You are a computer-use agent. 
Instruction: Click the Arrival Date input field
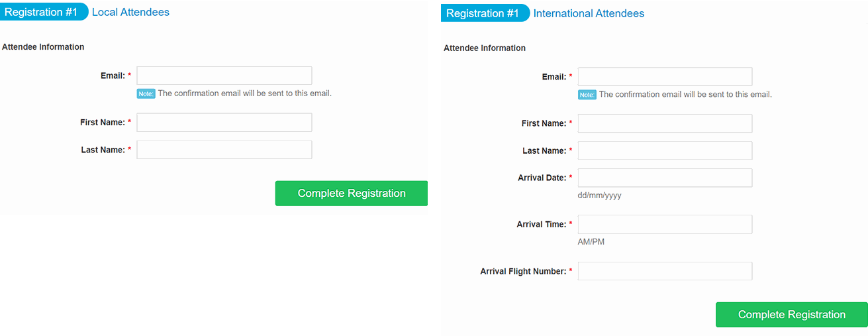pyautogui.click(x=665, y=178)
